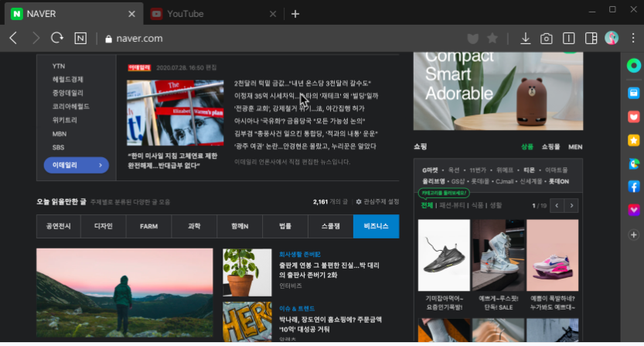The image size is (644, 346).
Task: Open the downloads toolbar icon
Action: pos(525,38)
